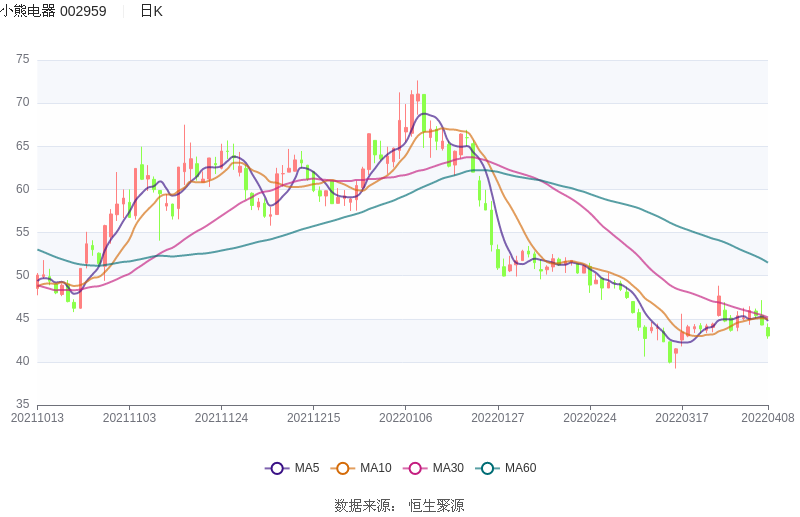Toggle the MA5 series via its text label

[307, 468]
